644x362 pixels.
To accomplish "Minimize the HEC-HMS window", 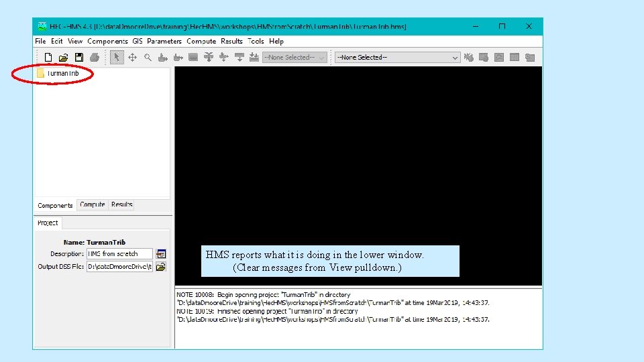I will 476,26.
